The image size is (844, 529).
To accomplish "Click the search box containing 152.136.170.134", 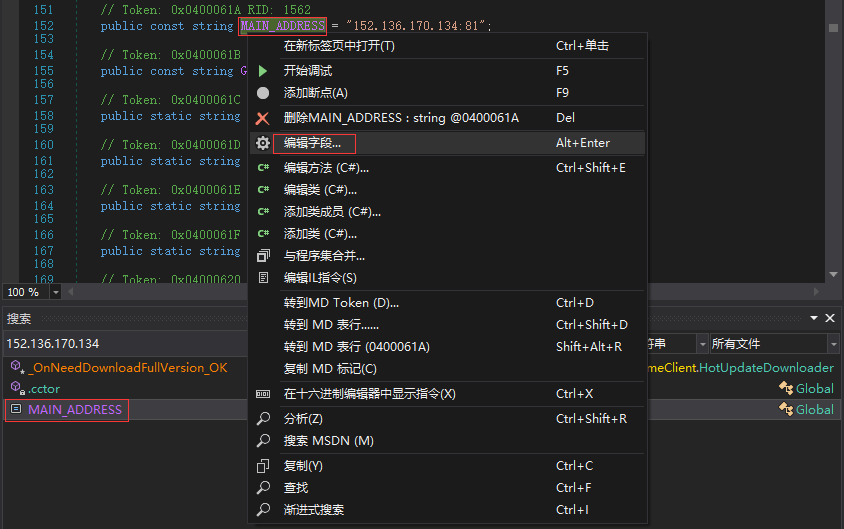I will click(x=120, y=344).
